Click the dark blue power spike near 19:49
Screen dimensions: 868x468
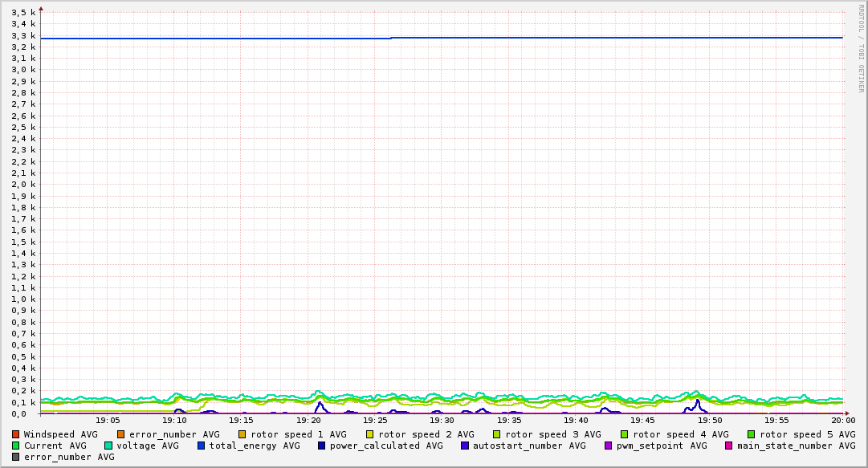coord(698,405)
